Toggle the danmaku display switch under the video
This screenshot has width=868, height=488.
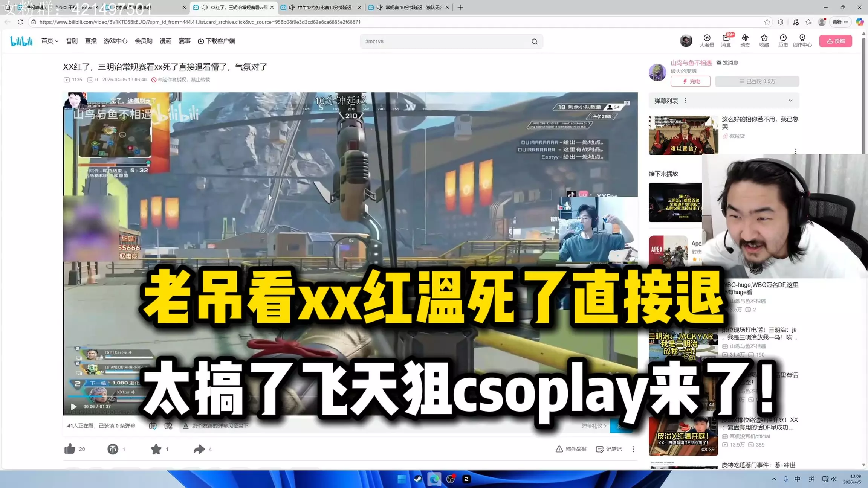click(153, 426)
